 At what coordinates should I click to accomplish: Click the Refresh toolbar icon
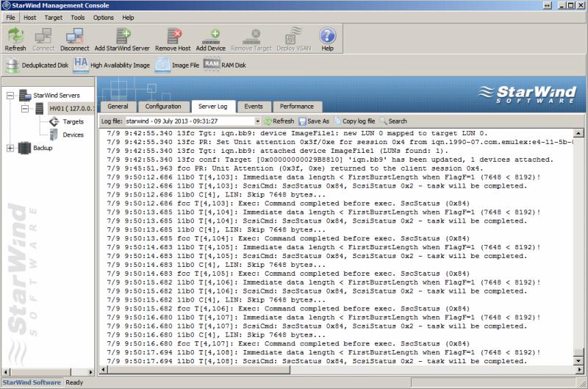pyautogui.click(x=15, y=39)
